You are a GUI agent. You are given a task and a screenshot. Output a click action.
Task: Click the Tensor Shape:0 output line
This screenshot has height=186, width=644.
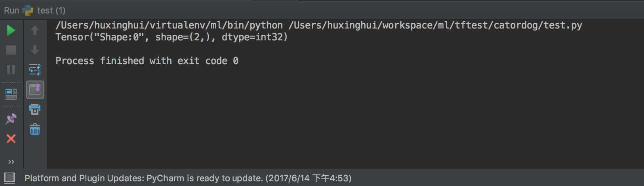tap(171, 37)
